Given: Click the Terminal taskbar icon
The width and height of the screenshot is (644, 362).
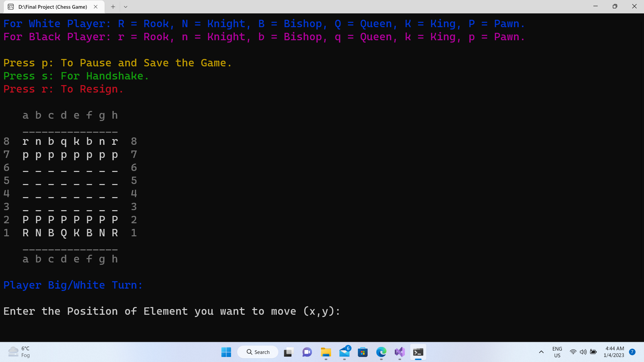Looking at the screenshot, I should pyautogui.click(x=418, y=352).
